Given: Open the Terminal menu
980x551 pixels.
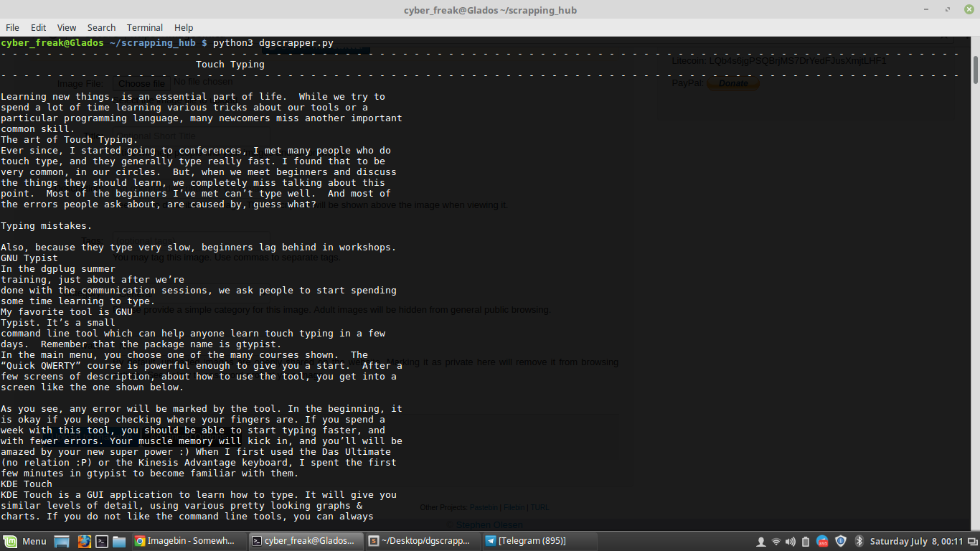Looking at the screenshot, I should [145, 27].
